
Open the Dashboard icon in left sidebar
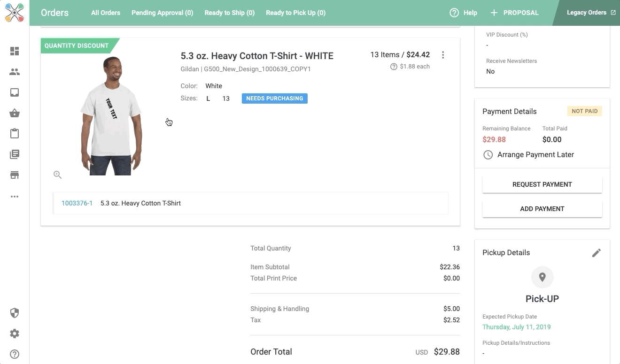15,50
